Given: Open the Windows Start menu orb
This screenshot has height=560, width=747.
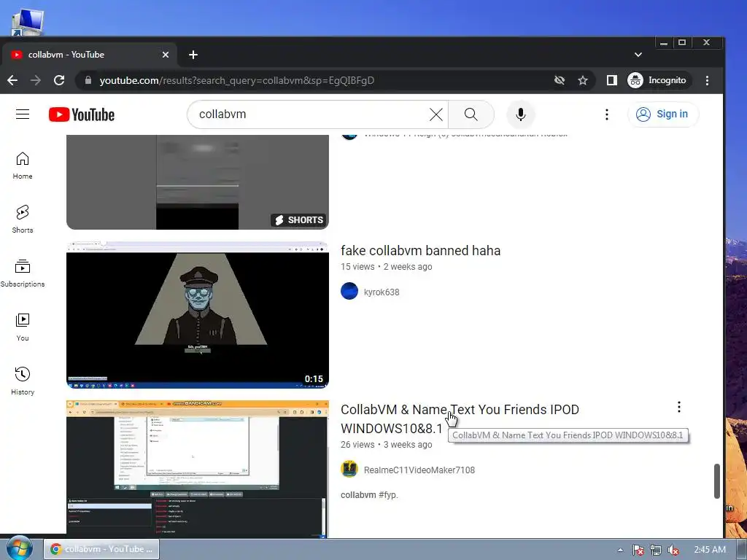Looking at the screenshot, I should (x=19, y=548).
